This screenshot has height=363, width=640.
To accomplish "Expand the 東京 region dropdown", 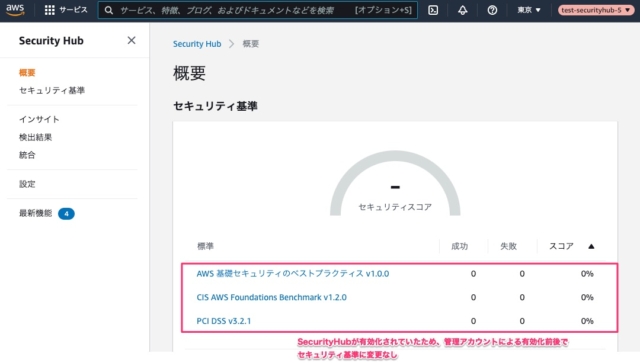I will tap(529, 10).
